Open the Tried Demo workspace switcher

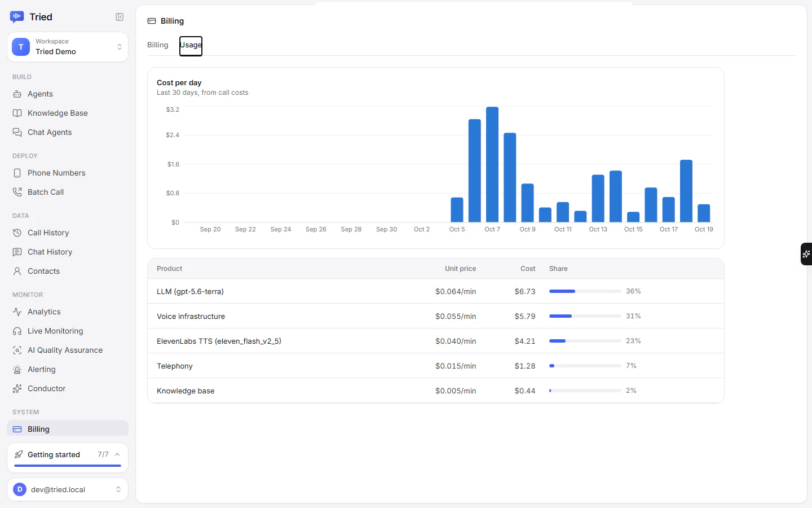(68, 47)
